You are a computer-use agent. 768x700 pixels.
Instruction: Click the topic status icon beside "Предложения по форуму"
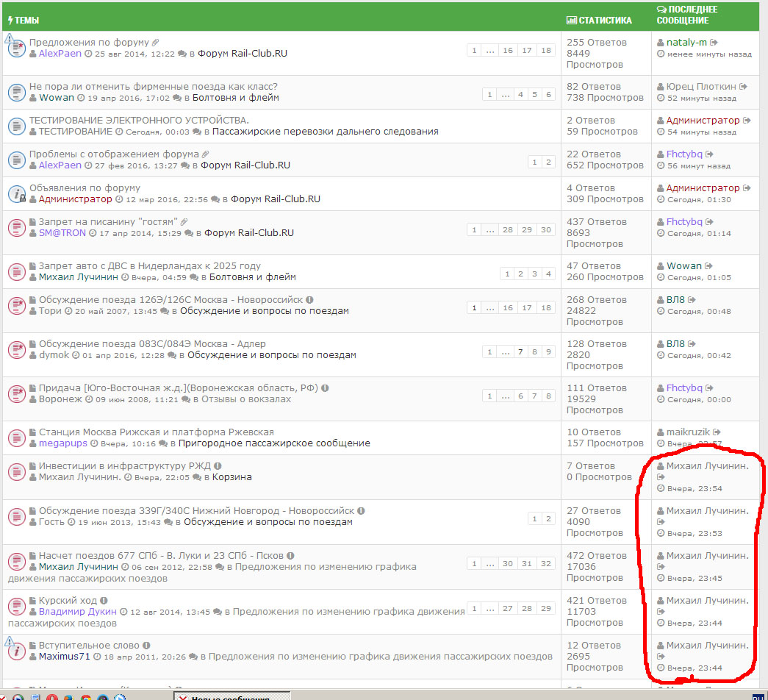point(17,49)
